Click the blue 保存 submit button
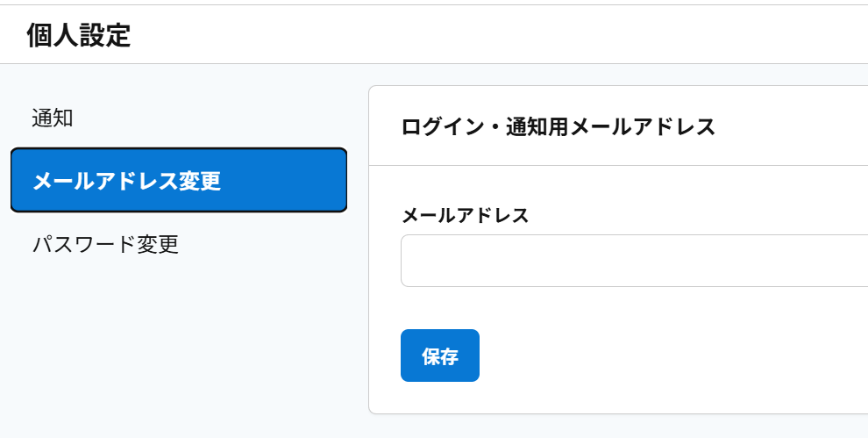Image resolution: width=868 pixels, height=438 pixels. tap(440, 355)
